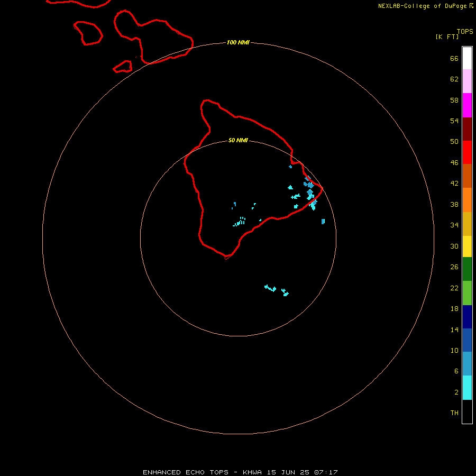Screen dimensions: 476x476
Task: Click the legend value 54
Action: [454, 121]
